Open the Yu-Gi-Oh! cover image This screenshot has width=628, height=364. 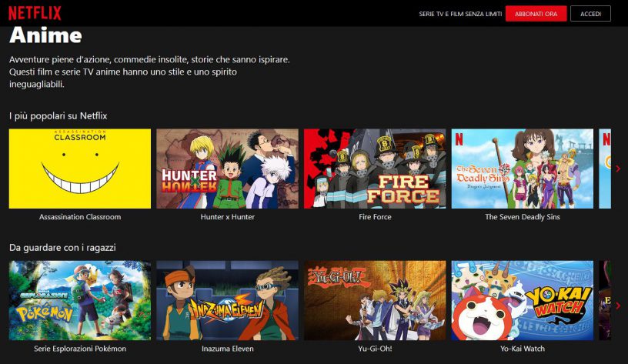coord(375,300)
